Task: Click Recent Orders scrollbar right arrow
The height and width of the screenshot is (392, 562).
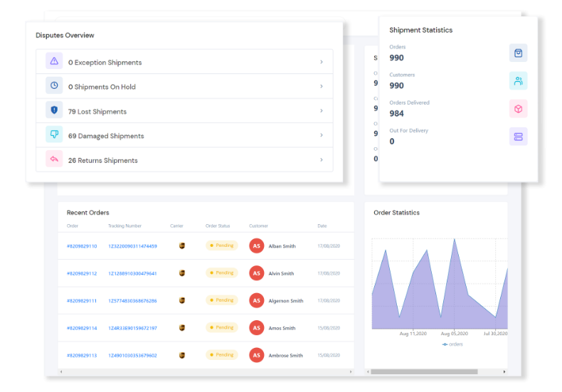Action: pos(351,372)
